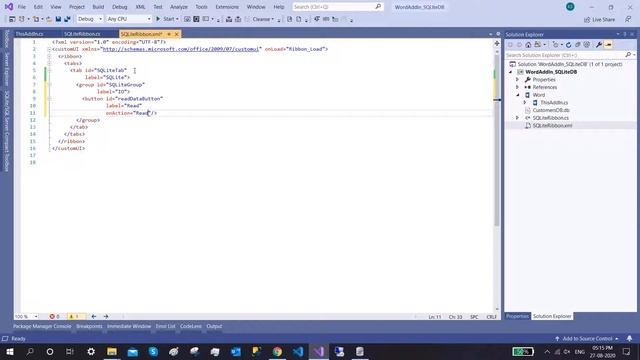Image resolution: width=640 pixels, height=360 pixels.
Task: Open the XML menu
Action: (140, 7)
